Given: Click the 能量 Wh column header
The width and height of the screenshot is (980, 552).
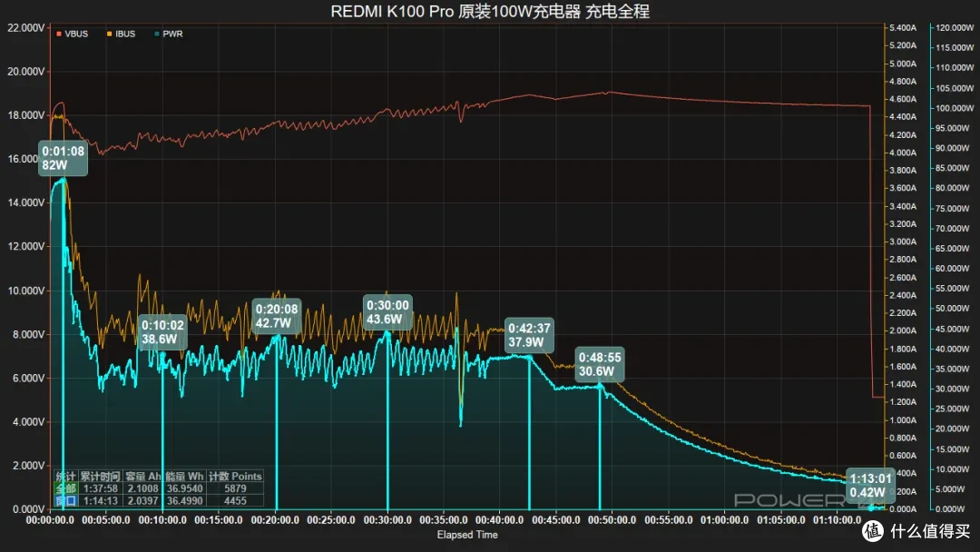Looking at the screenshot, I should (184, 477).
